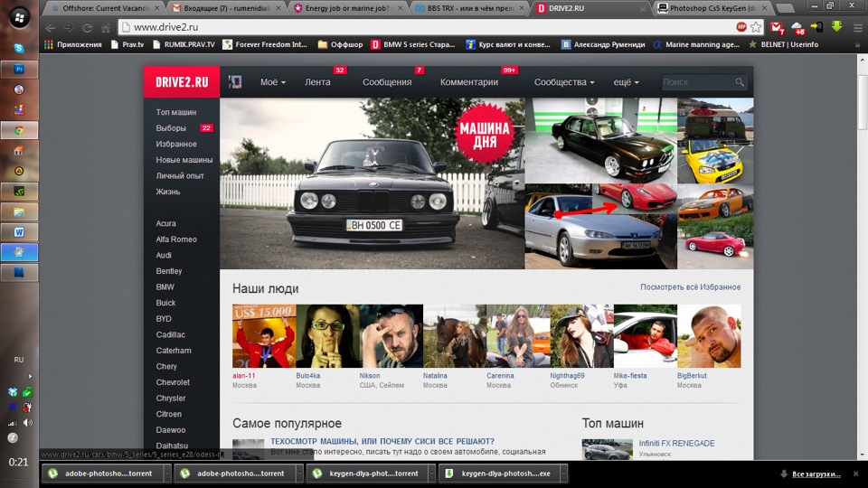Screen dimensions: 868x488
Task: Switch to Photoshop in the taskbar
Action: coord(19,70)
